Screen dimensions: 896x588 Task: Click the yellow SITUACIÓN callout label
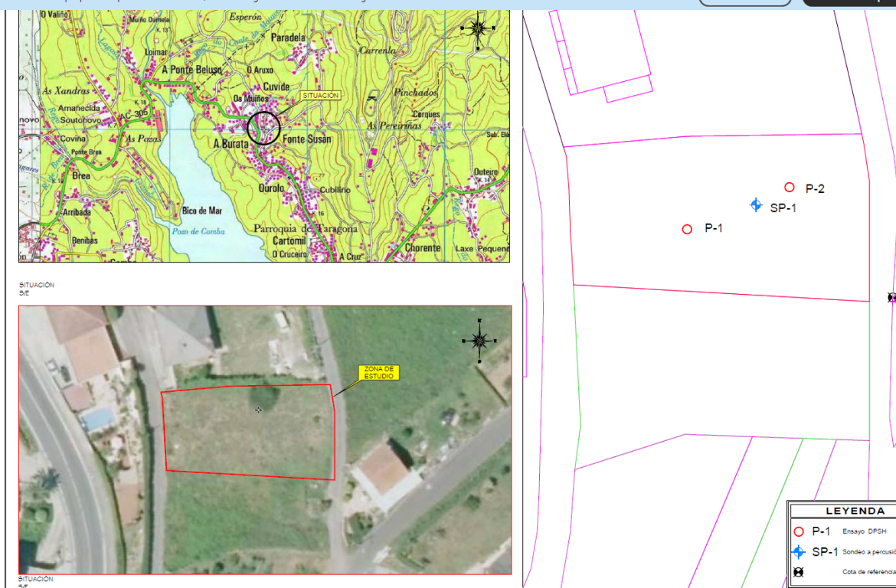(321, 96)
